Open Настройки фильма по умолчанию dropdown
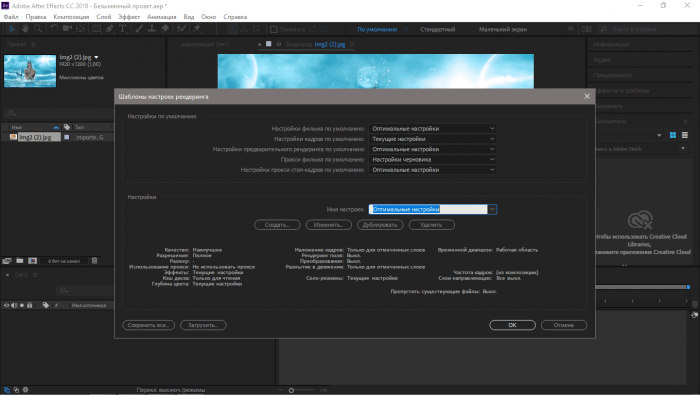Image resolution: width=700 pixels, height=395 pixels. pos(432,129)
